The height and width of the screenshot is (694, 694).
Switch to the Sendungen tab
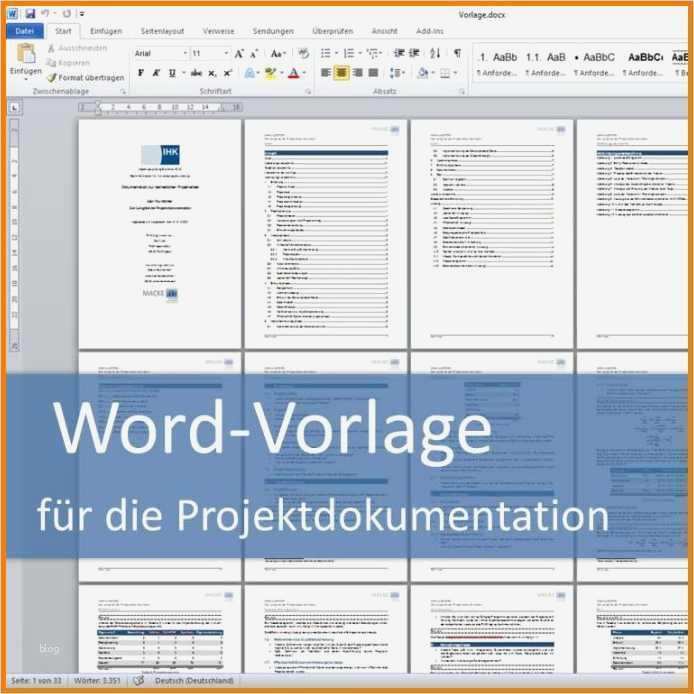pyautogui.click(x=273, y=31)
